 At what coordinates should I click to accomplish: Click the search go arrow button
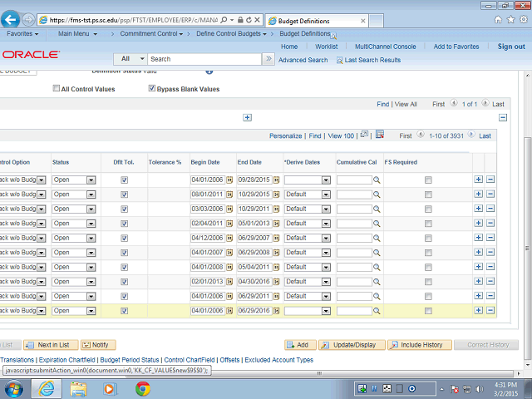268,59
